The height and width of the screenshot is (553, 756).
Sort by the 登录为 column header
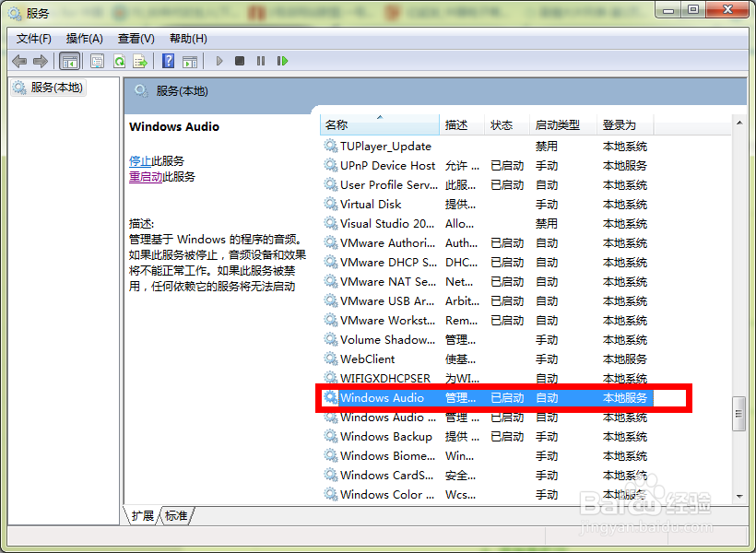[x=625, y=124]
